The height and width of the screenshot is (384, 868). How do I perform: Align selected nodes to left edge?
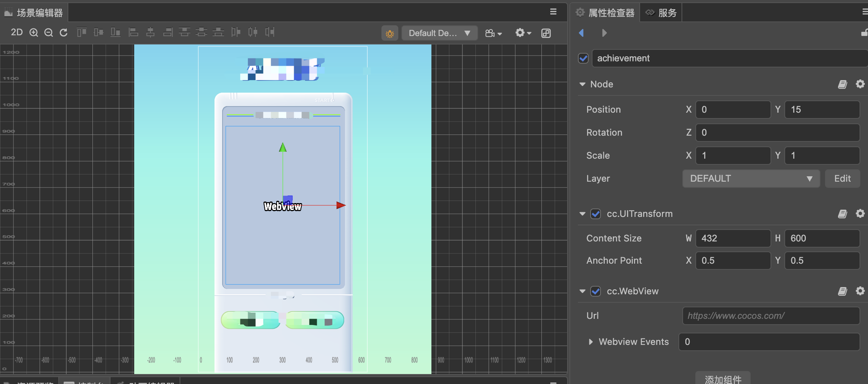point(133,32)
